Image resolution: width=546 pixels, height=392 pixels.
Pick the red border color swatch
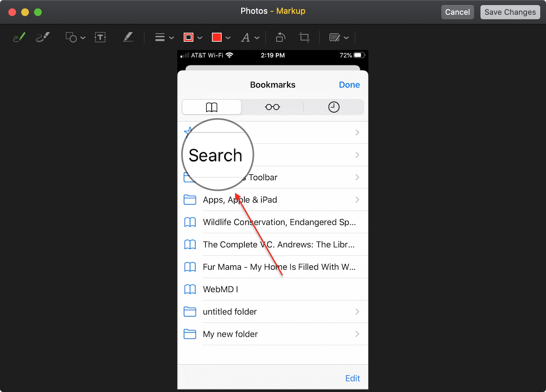point(189,38)
